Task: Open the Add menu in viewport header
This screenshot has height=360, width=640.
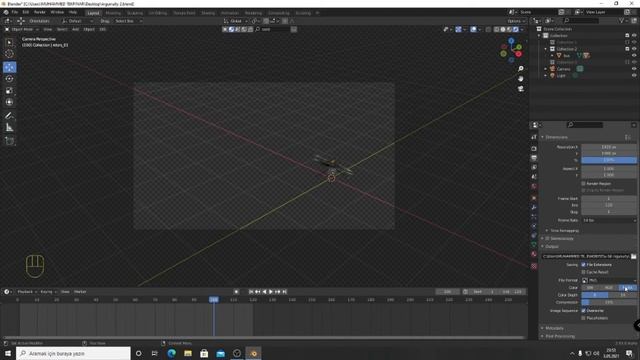Action: point(76,29)
